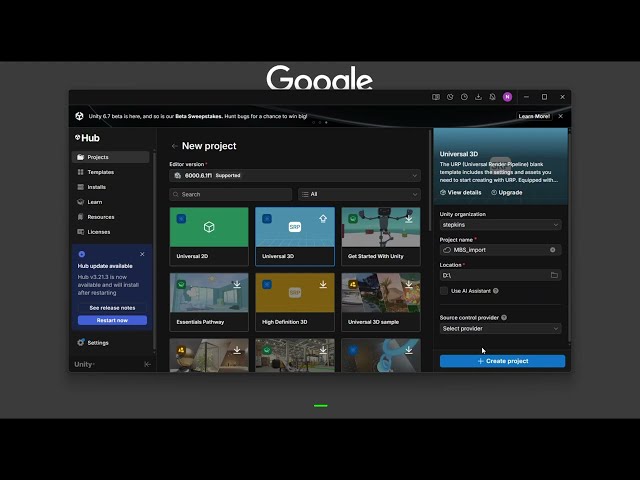
Task: Open the docs book icon in title bar
Action: [x=436, y=97]
